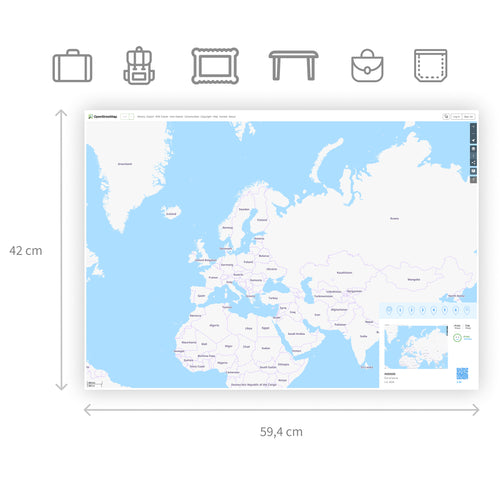Click the 59,4 cm width label
Viewport: 500px width, 500px height.
281,432
